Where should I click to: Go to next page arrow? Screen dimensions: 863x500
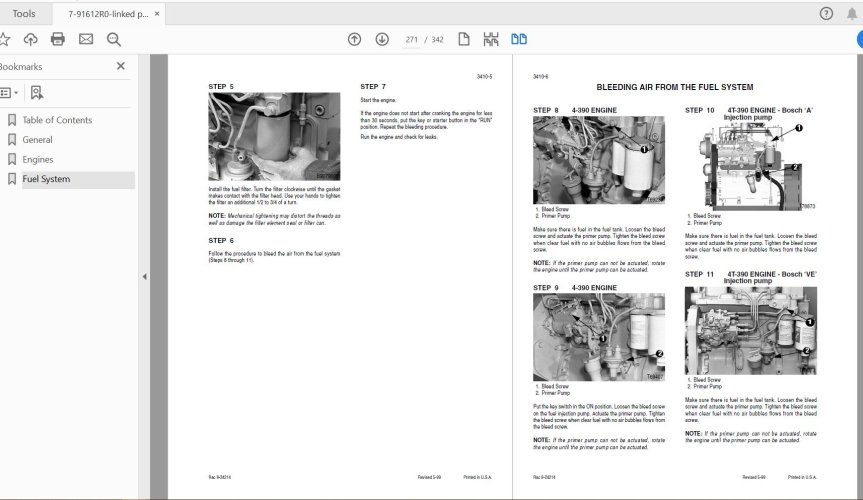pos(382,39)
